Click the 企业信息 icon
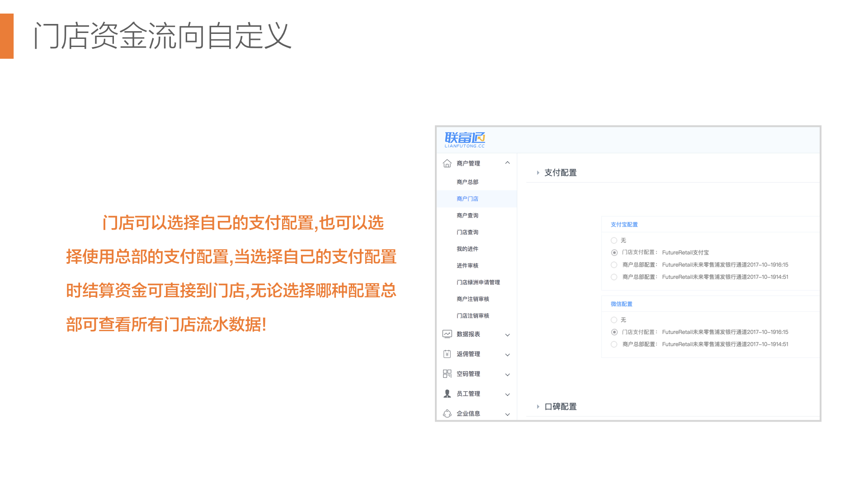Screen dimensions: 868x488 [447, 413]
